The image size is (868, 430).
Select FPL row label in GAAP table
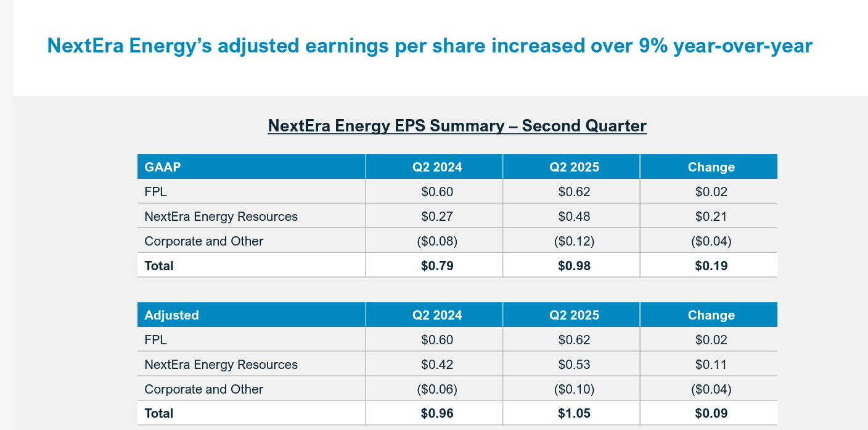point(155,192)
